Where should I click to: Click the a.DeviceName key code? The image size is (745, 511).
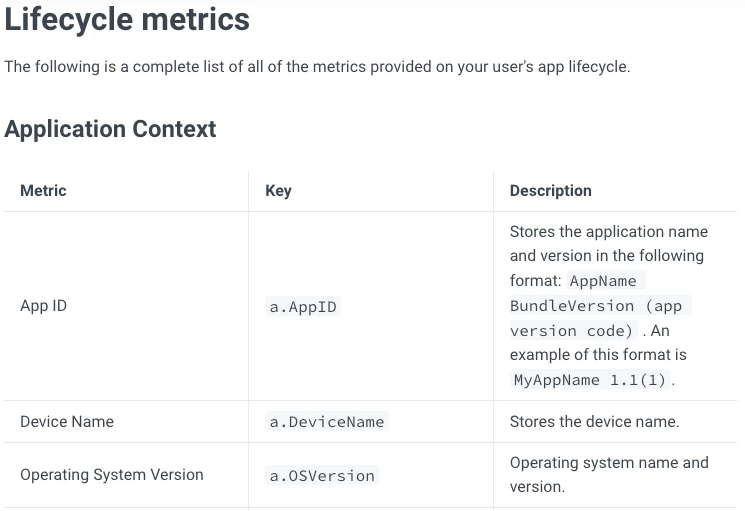point(327,422)
